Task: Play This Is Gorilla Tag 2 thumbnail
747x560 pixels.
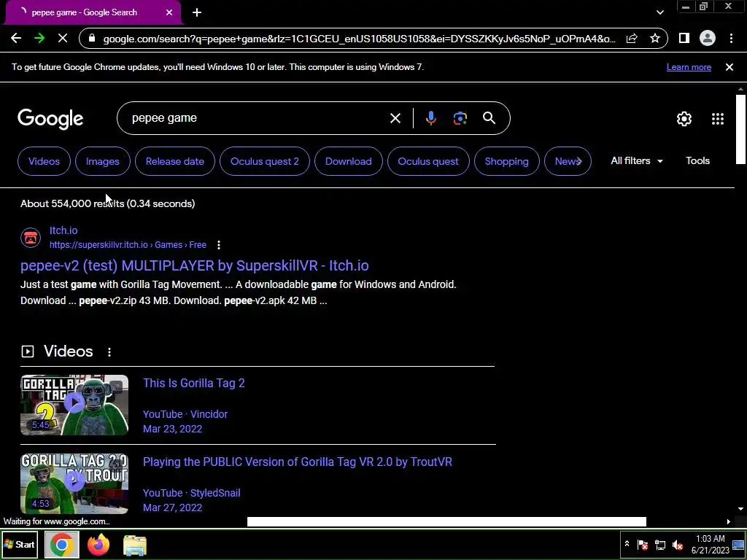Action: pyautogui.click(x=74, y=405)
